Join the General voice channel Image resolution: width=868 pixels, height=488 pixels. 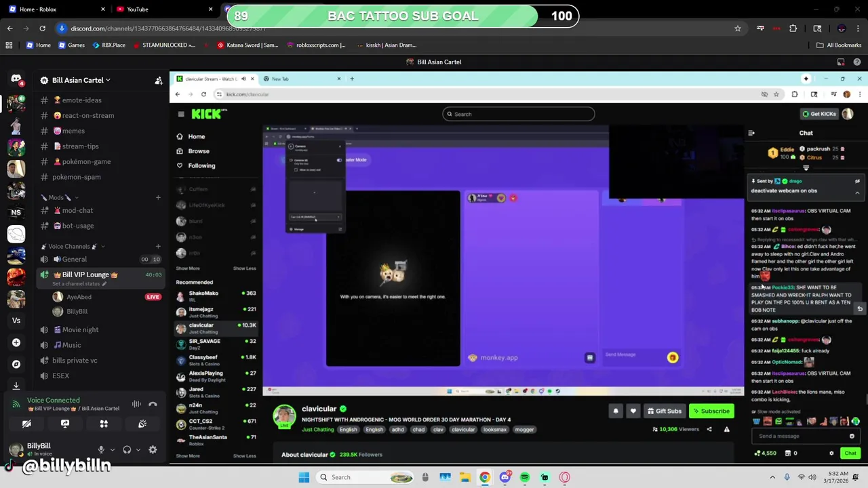[x=102, y=259]
